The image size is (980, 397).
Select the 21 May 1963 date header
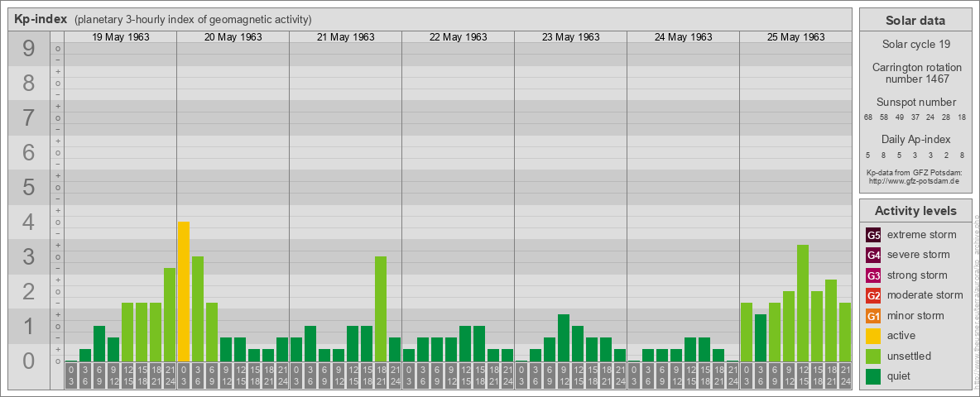pos(346,37)
